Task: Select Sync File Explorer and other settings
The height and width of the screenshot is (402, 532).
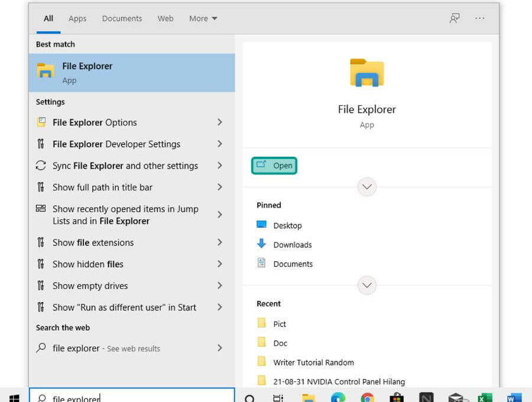Action: (x=132, y=166)
